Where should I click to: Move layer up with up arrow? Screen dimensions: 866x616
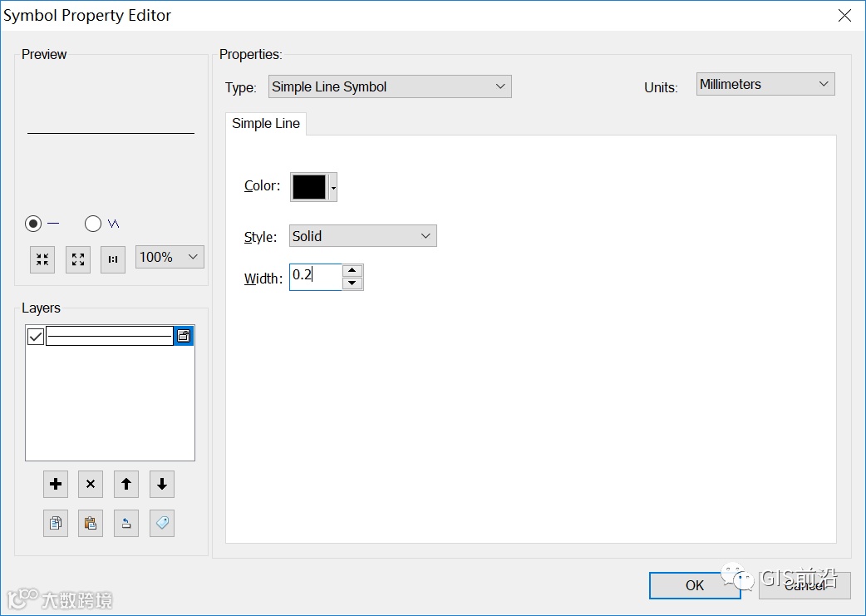tap(126, 485)
